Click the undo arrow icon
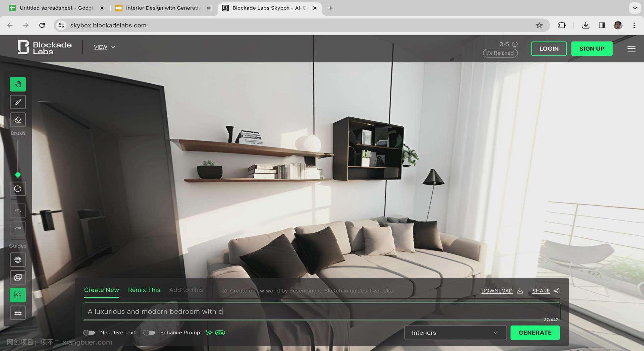Viewport: 644px width, 351px height. 18,211
